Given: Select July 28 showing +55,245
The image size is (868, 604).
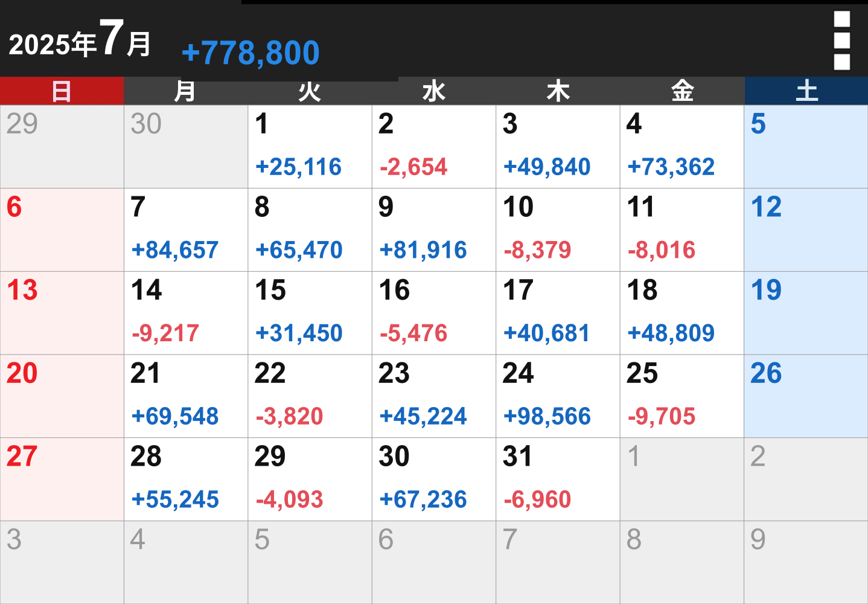Looking at the screenshot, I should [x=186, y=480].
